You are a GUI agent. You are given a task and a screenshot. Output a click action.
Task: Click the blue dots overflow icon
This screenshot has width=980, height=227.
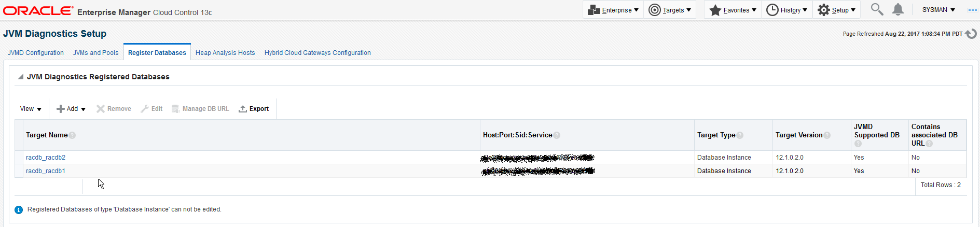(972, 10)
